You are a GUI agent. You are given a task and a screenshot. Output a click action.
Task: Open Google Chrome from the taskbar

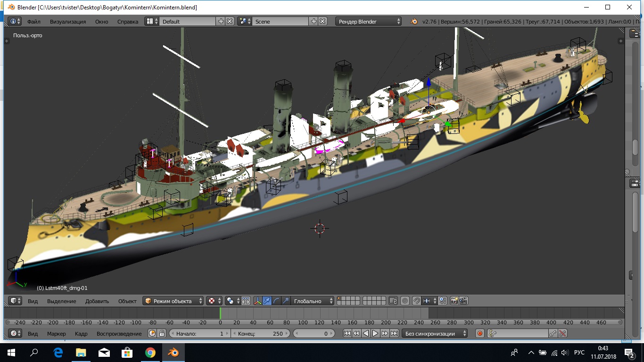coord(150,352)
